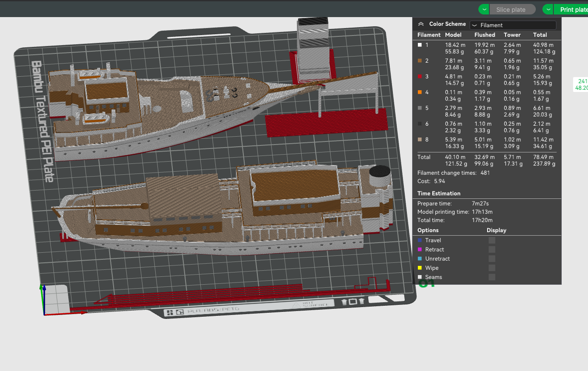
Task: Open the Filament color scheme dropdown
Action: coord(513,25)
